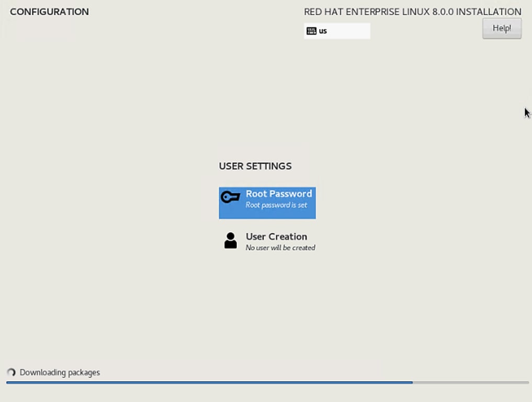
Task: Open User Creation settings
Action: tap(267, 242)
